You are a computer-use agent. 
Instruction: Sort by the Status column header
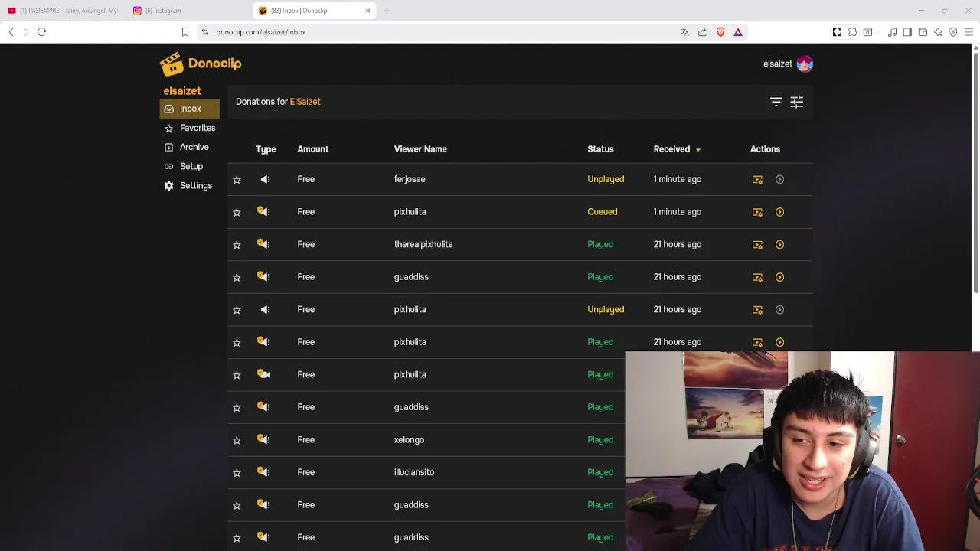[x=600, y=149]
